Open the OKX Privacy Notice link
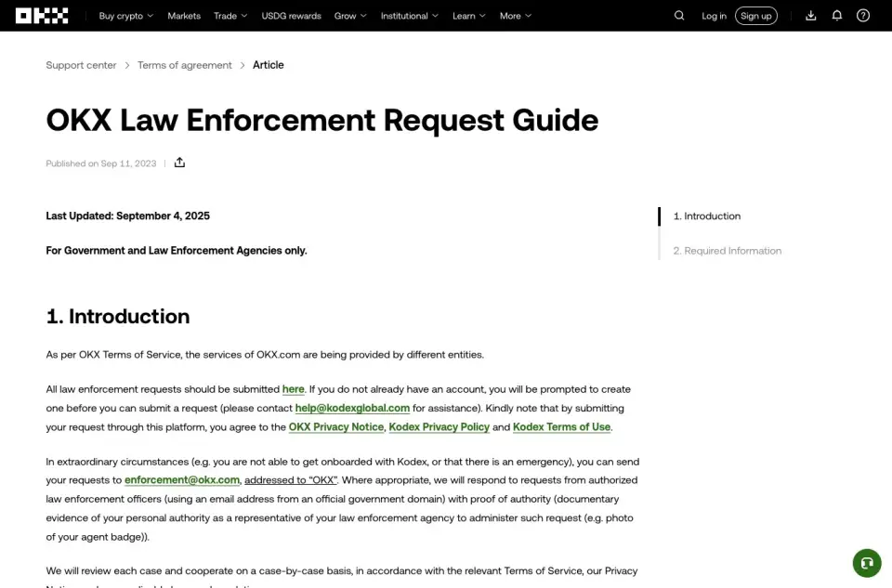 (x=336, y=427)
